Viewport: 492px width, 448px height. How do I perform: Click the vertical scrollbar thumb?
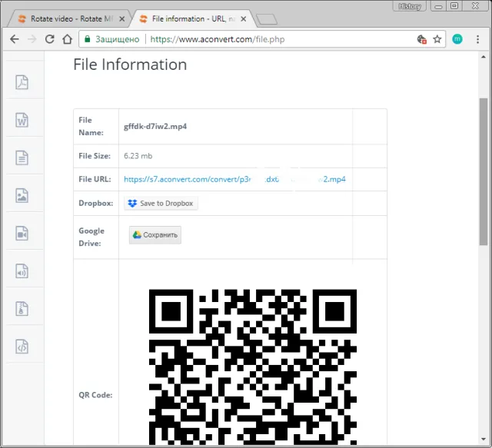pos(484,171)
